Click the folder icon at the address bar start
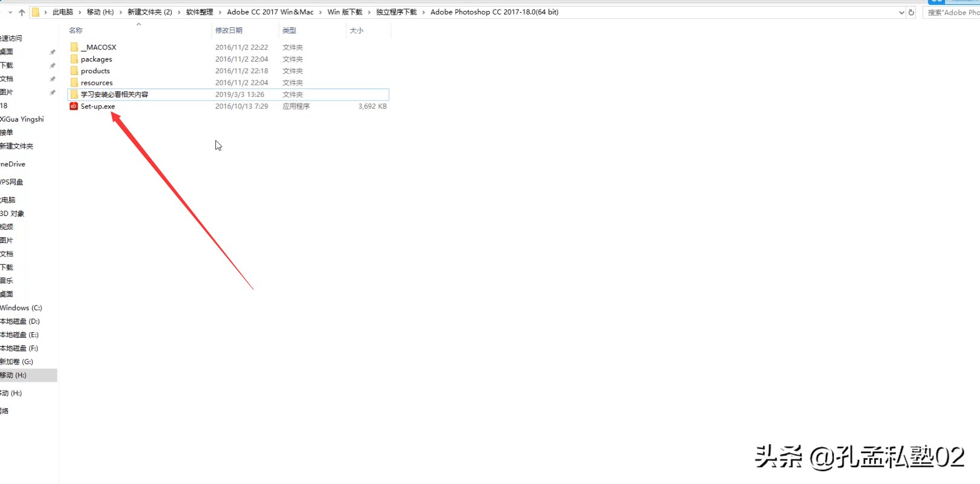Screen dimensions: 980x484 coord(36,12)
